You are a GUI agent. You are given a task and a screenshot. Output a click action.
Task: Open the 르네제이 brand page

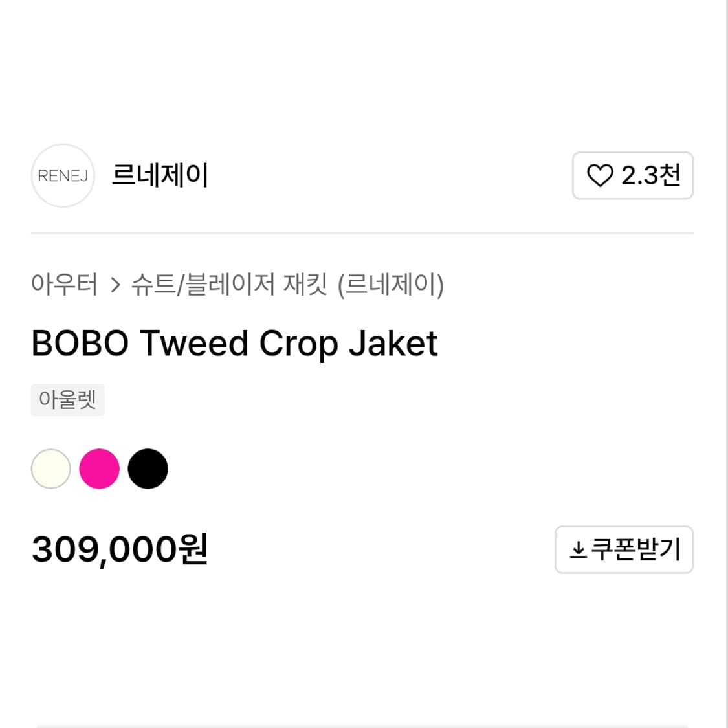pos(159,175)
